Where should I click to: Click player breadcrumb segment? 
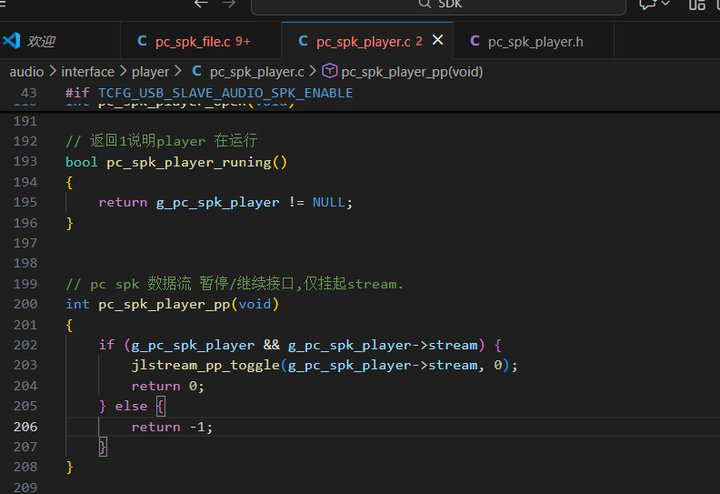[x=150, y=72]
